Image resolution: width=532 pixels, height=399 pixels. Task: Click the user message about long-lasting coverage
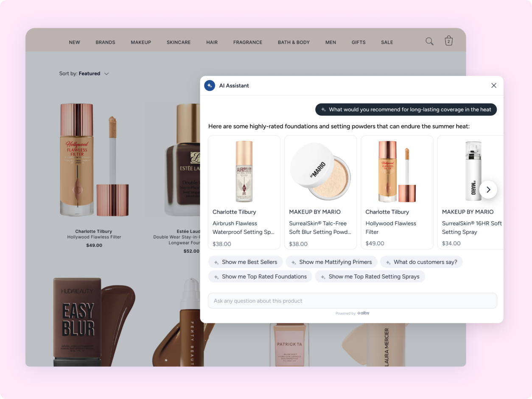406,109
